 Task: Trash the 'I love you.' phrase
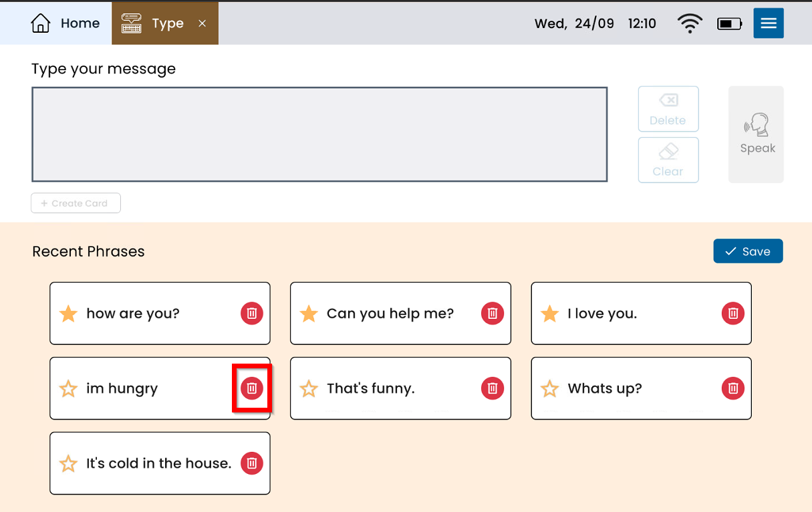pyautogui.click(x=733, y=313)
